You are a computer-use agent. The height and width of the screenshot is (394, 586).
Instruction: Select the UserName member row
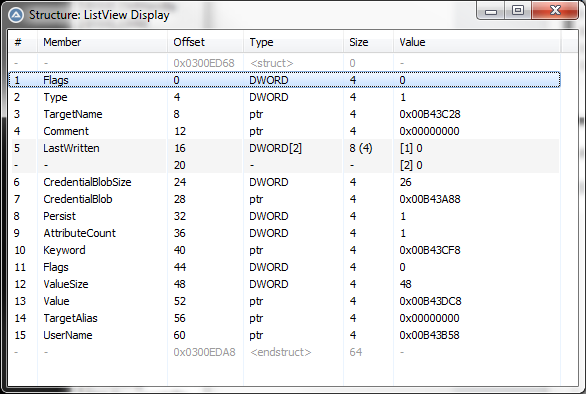coord(284,335)
